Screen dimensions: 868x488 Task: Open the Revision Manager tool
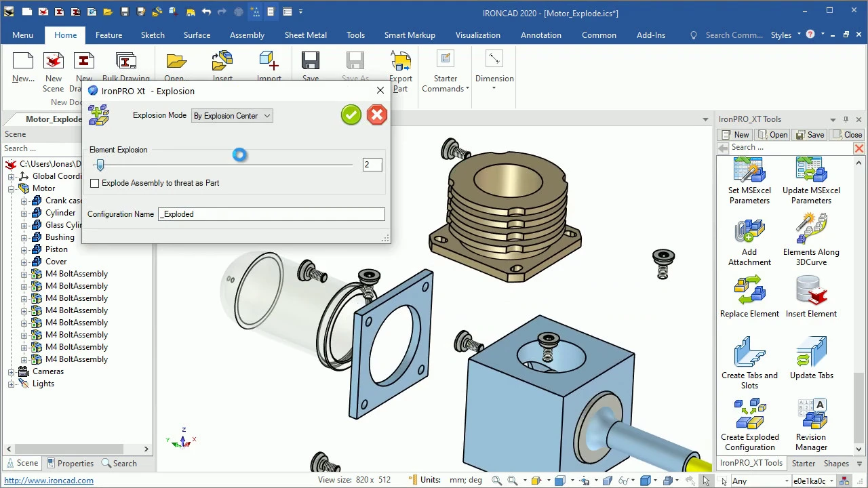(x=811, y=425)
